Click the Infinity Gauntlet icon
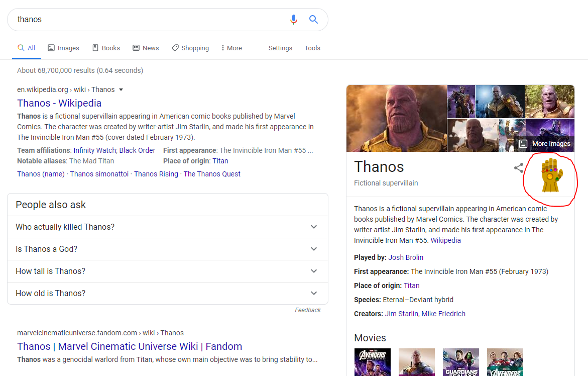The width and height of the screenshot is (588, 376). [552, 175]
